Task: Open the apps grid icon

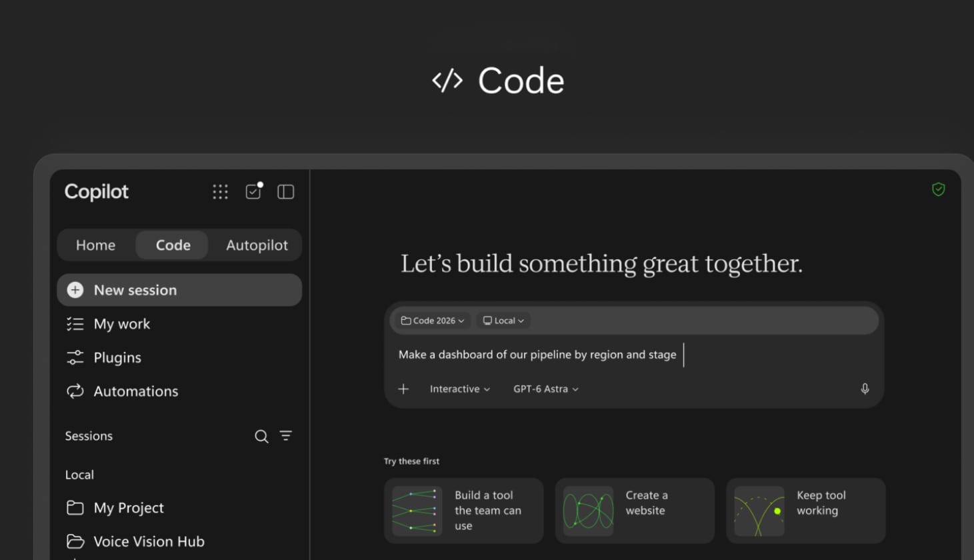Action: coord(220,192)
